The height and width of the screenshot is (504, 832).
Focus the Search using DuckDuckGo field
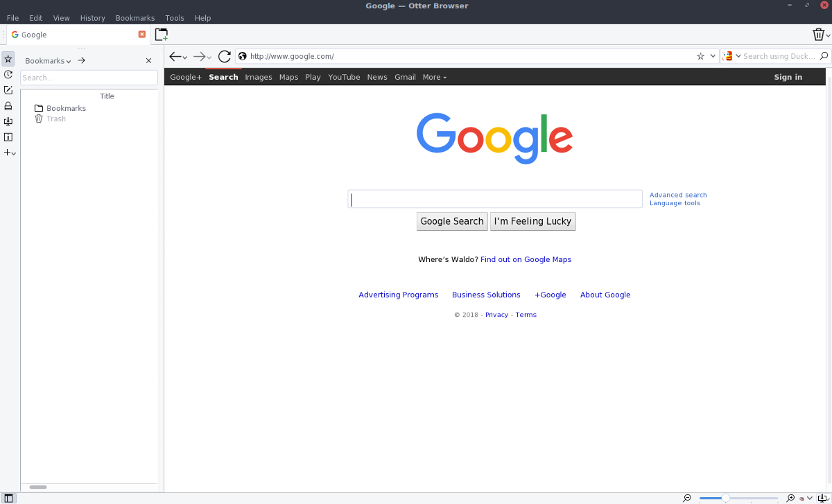click(x=780, y=56)
